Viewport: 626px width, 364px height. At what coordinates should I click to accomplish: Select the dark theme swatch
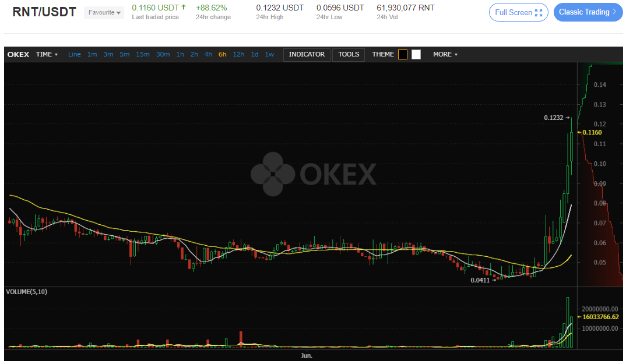pyautogui.click(x=402, y=54)
